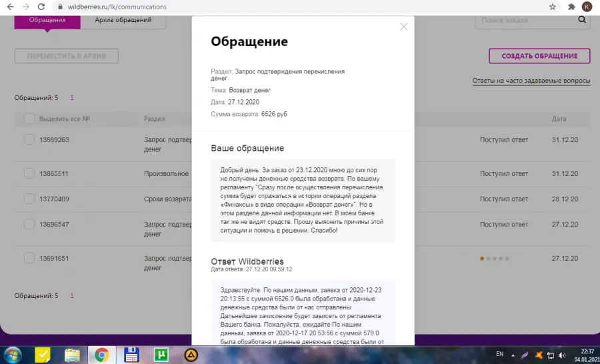Tick the checkbox for request 13770409
This screenshot has height=364, width=600.
29,199
